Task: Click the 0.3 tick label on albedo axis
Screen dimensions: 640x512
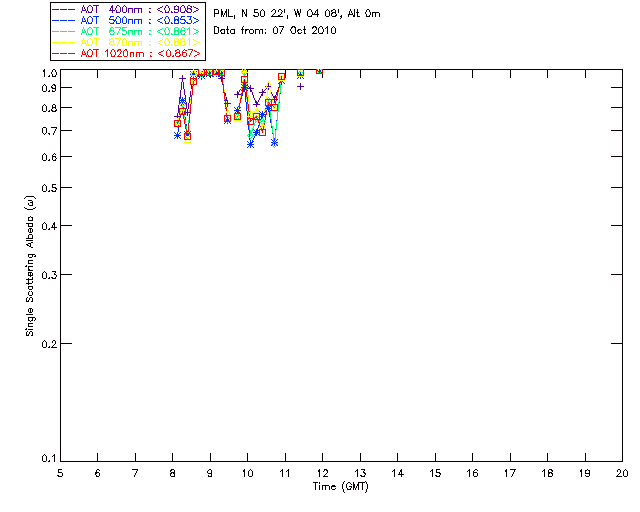Action: tap(46, 274)
